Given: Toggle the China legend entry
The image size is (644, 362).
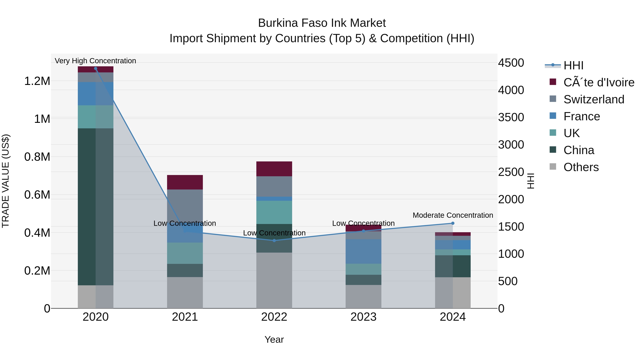Looking at the screenshot, I should [x=572, y=150].
